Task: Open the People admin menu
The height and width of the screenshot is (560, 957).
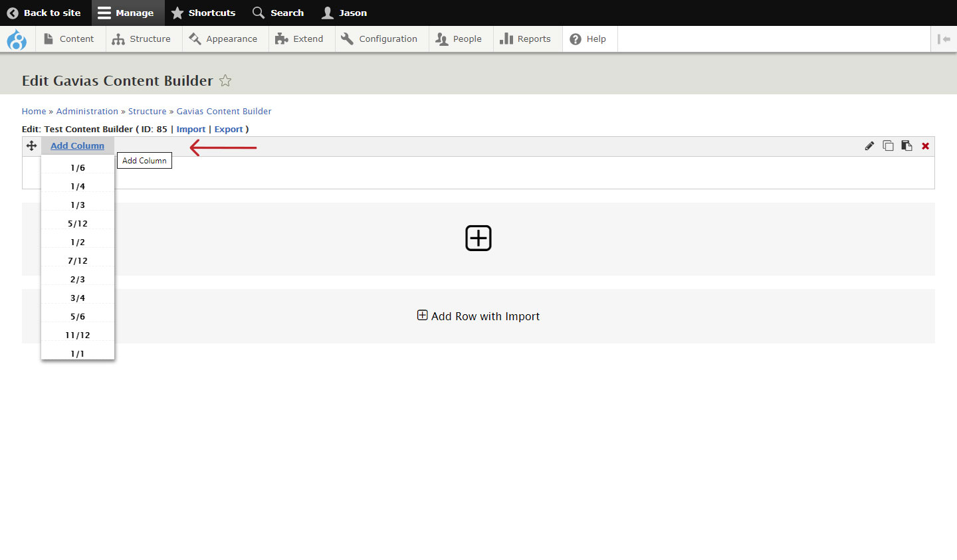Action: (x=459, y=39)
